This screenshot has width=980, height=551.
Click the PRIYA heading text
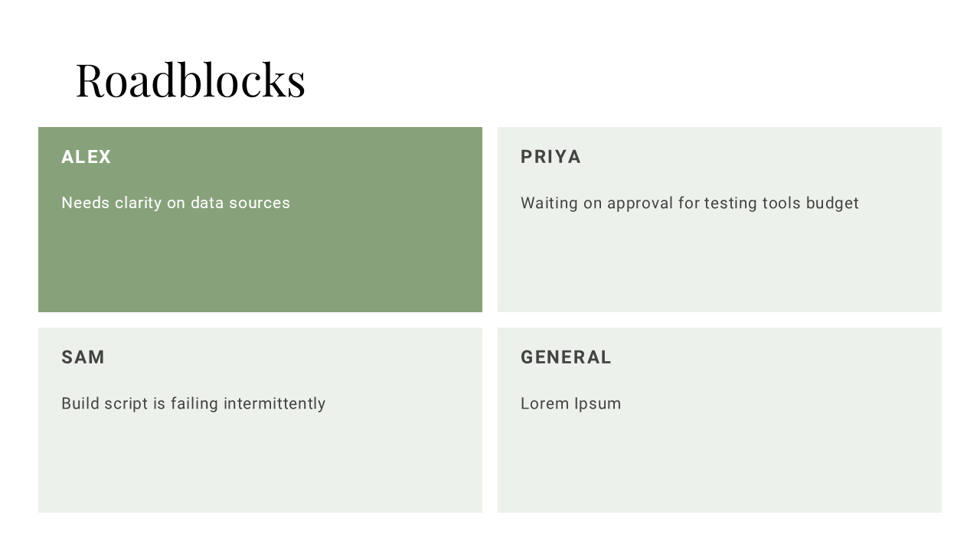[x=551, y=157]
